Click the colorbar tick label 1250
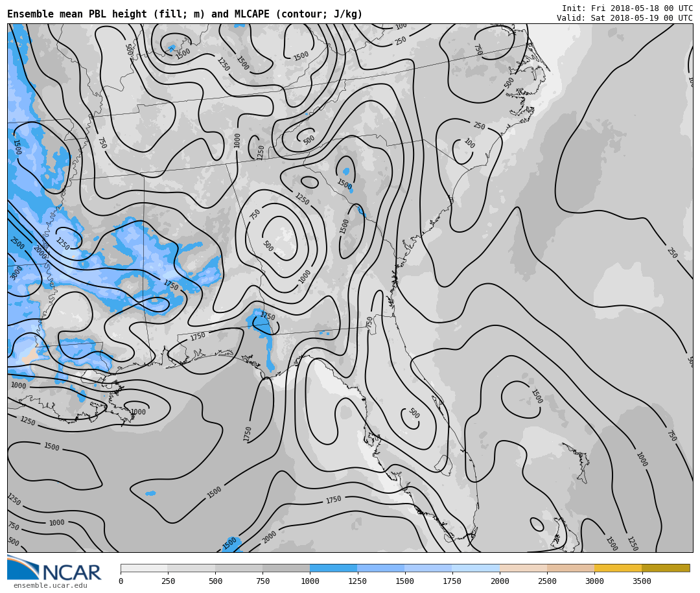This screenshot has width=700, height=593. pos(357,581)
